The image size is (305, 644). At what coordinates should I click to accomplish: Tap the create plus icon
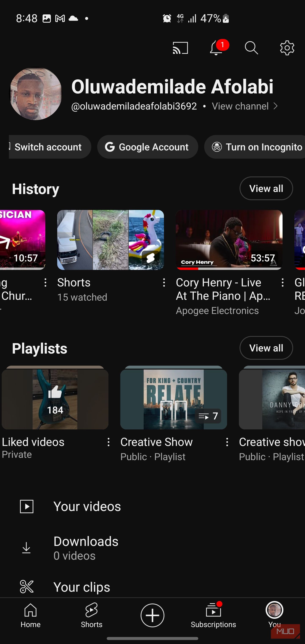(152, 615)
